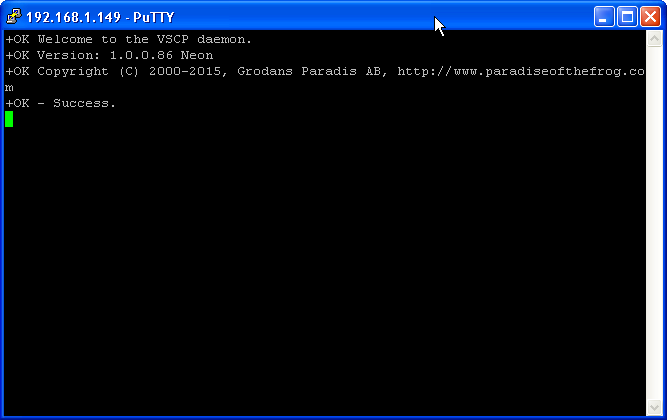Close the PuTTY session window
Viewport: 667px width, 420px height.
649,16
